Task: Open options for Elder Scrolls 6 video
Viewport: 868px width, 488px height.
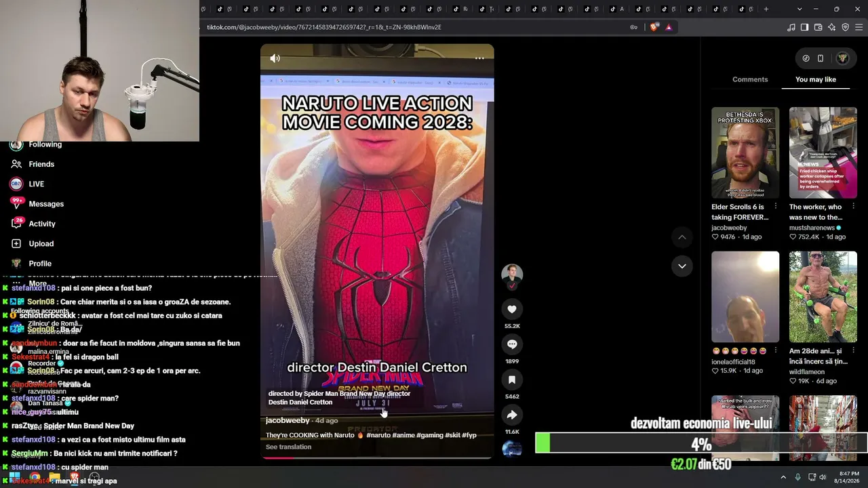Action: pos(776,207)
